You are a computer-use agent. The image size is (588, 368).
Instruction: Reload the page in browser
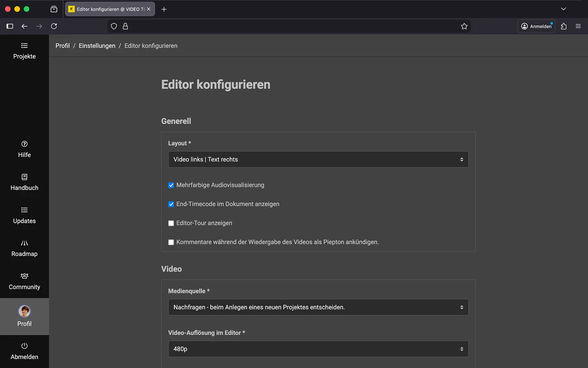pos(54,26)
